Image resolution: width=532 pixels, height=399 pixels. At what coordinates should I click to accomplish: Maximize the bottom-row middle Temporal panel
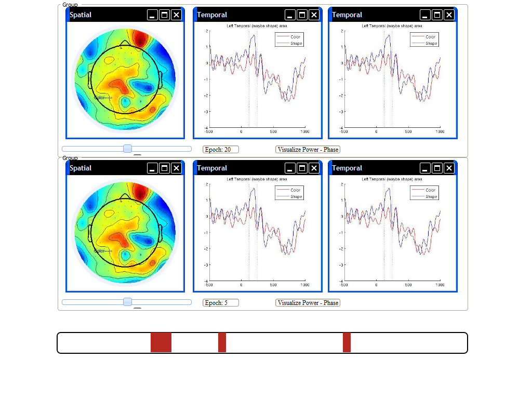(x=302, y=168)
